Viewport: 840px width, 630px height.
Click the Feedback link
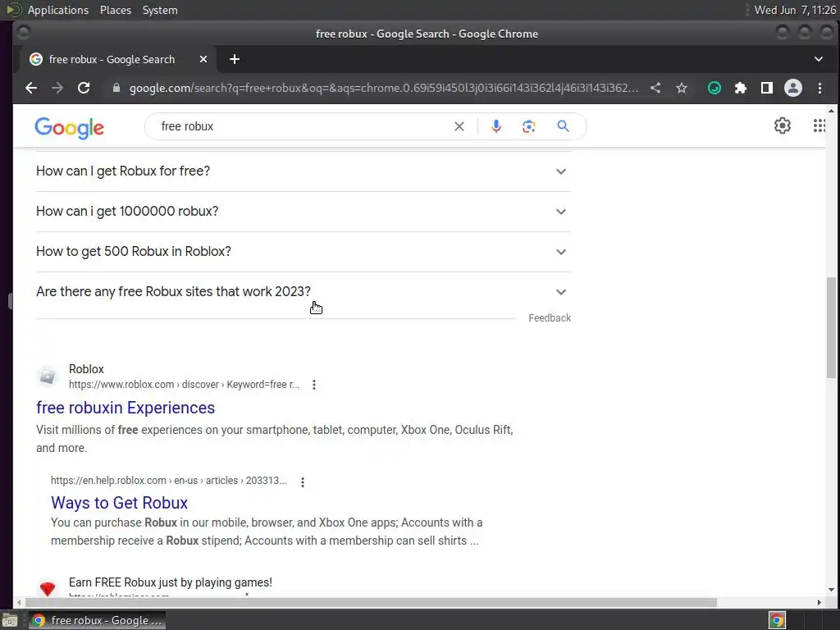(550, 317)
